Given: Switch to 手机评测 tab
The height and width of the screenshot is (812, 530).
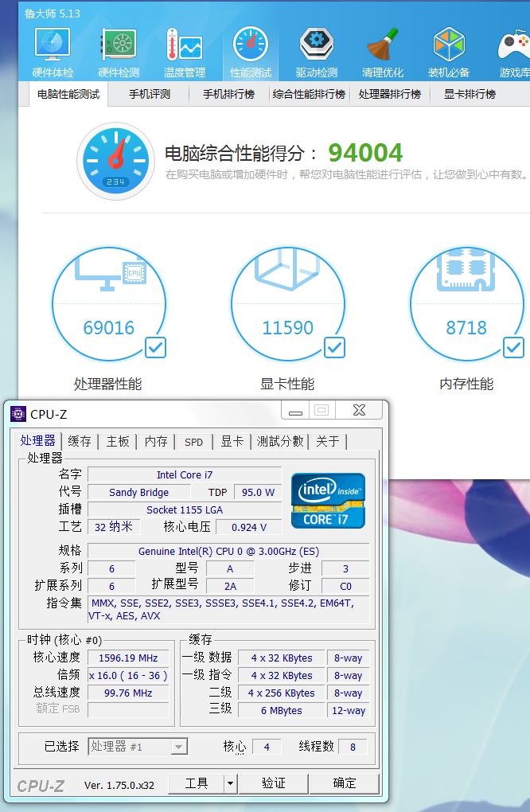Looking at the screenshot, I should (x=149, y=94).
